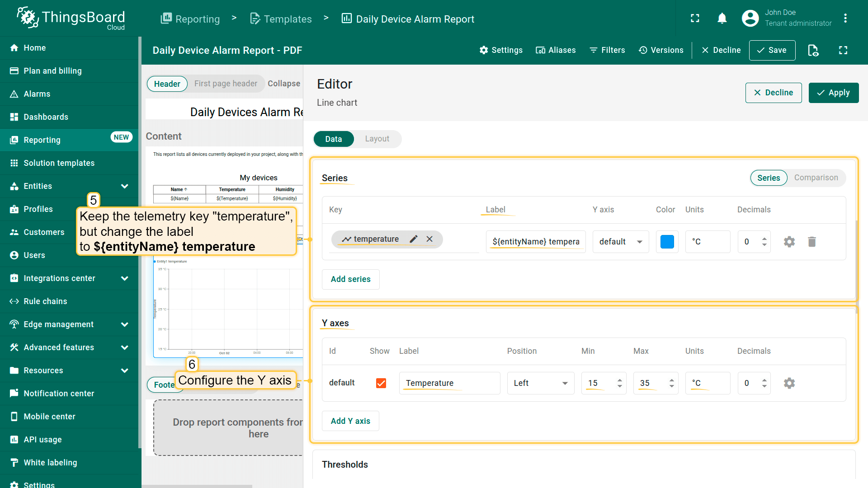Edit the temperature key with pencil icon
Image resolution: width=868 pixels, height=488 pixels.
pos(413,239)
